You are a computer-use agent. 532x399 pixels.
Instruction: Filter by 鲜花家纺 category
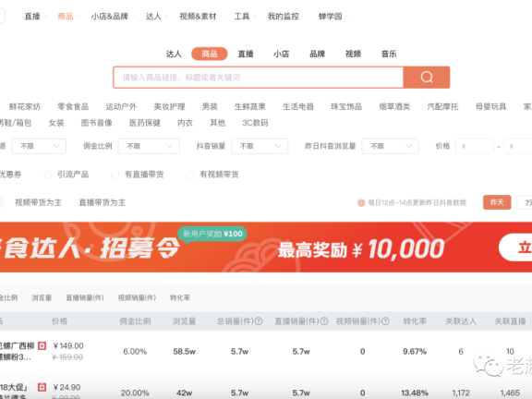pyautogui.click(x=25, y=106)
